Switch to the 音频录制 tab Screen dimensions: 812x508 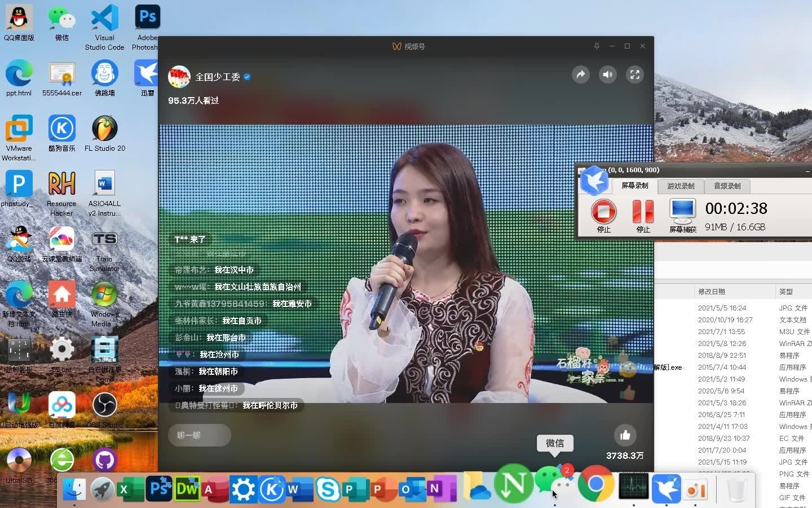(727, 186)
